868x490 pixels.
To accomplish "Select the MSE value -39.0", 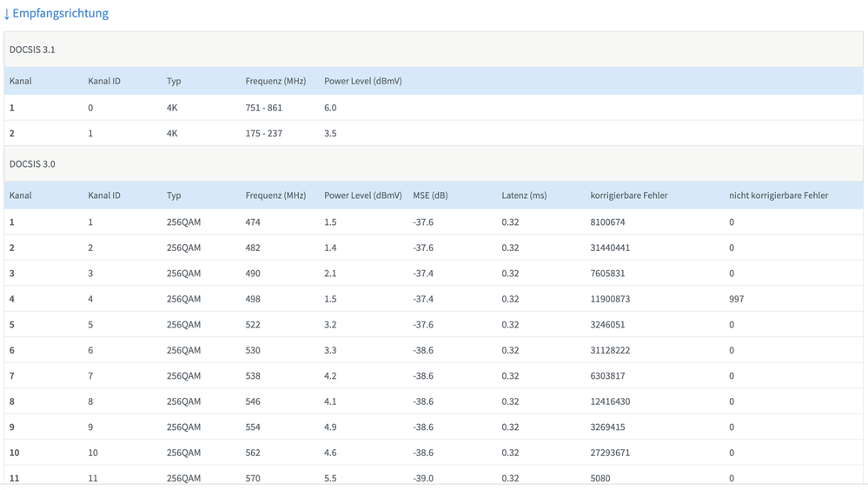I will (423, 478).
